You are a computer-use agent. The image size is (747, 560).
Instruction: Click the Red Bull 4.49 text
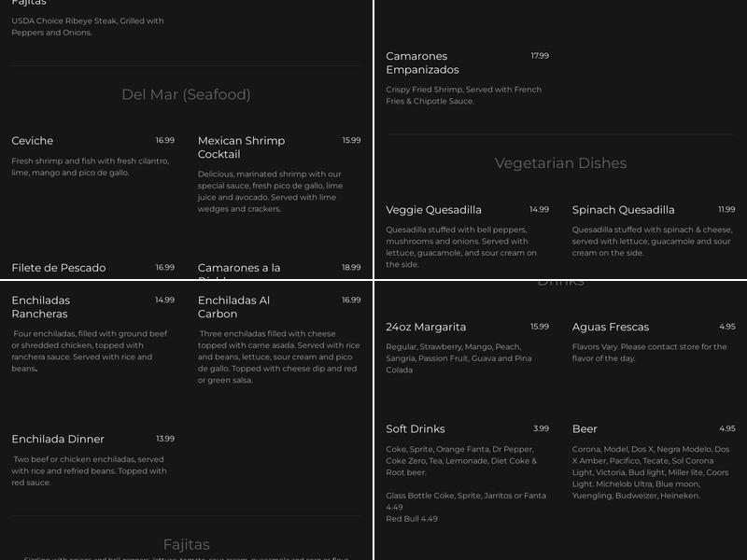coord(412,519)
